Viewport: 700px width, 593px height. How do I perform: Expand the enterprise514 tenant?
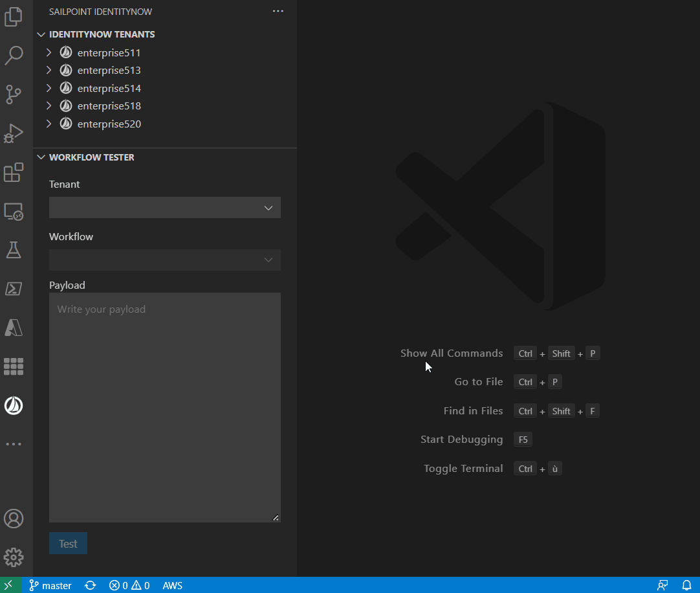click(x=49, y=88)
